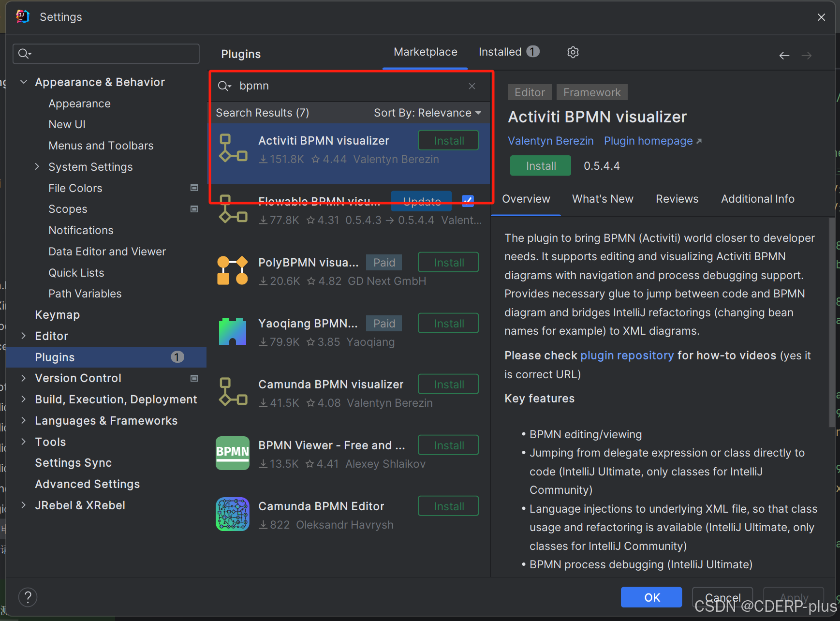840x621 pixels.
Task: Update the Flowable BPMN visualizer plugin
Action: click(421, 201)
